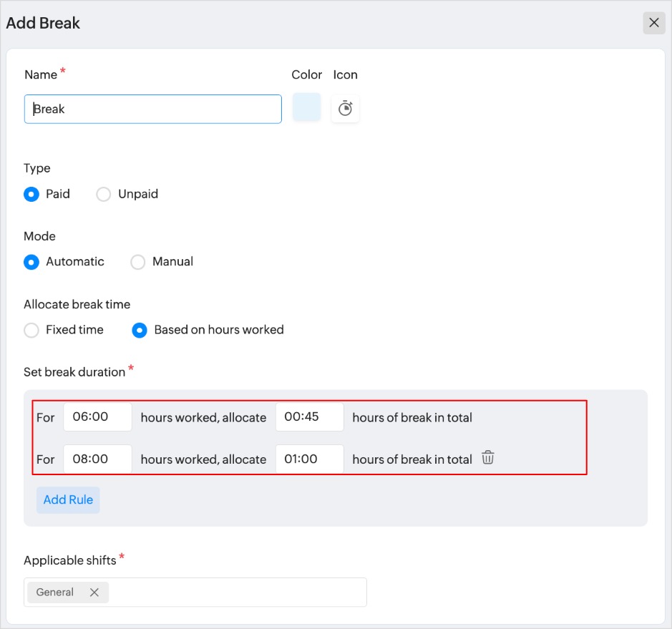
Task: Remove the General shift tag
Action: 94,593
